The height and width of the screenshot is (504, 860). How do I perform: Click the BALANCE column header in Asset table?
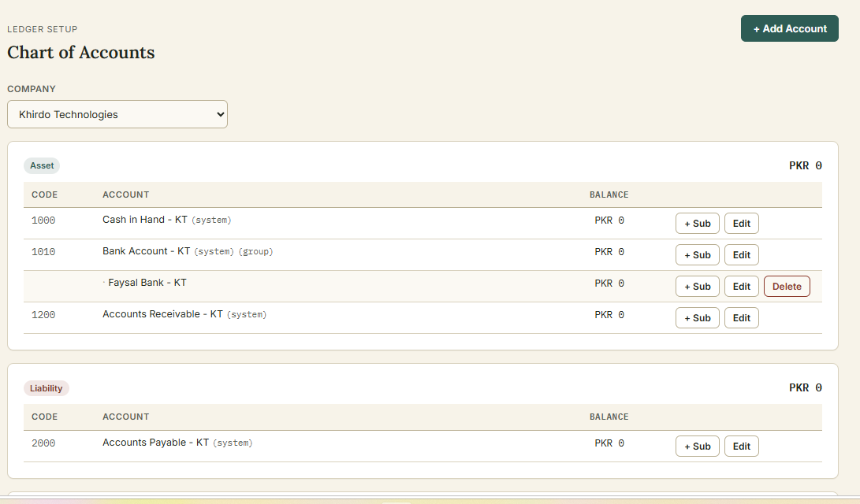[x=609, y=195]
